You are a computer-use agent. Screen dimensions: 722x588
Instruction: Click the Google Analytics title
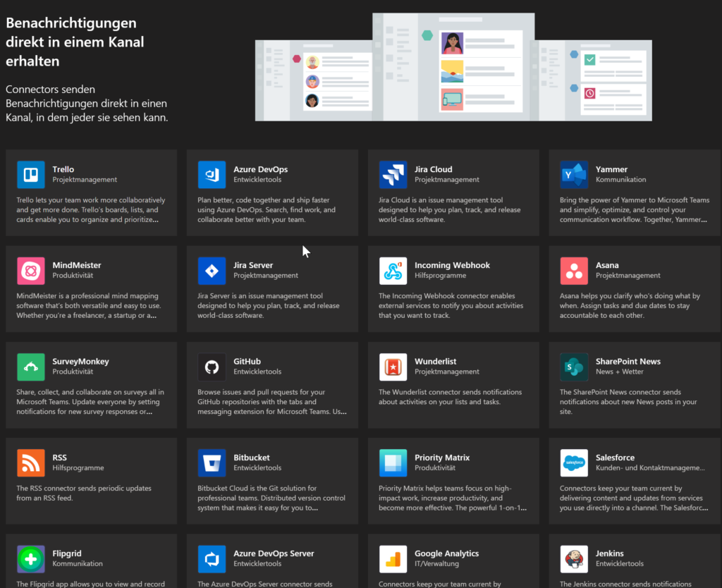446,553
